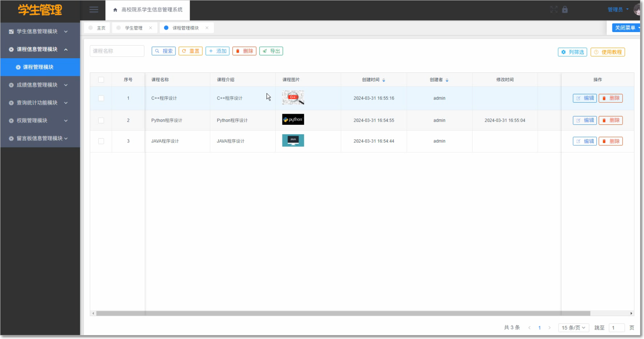
Task: Click the 成绩信息管理模块 sidebar icon
Action: [x=11, y=85]
